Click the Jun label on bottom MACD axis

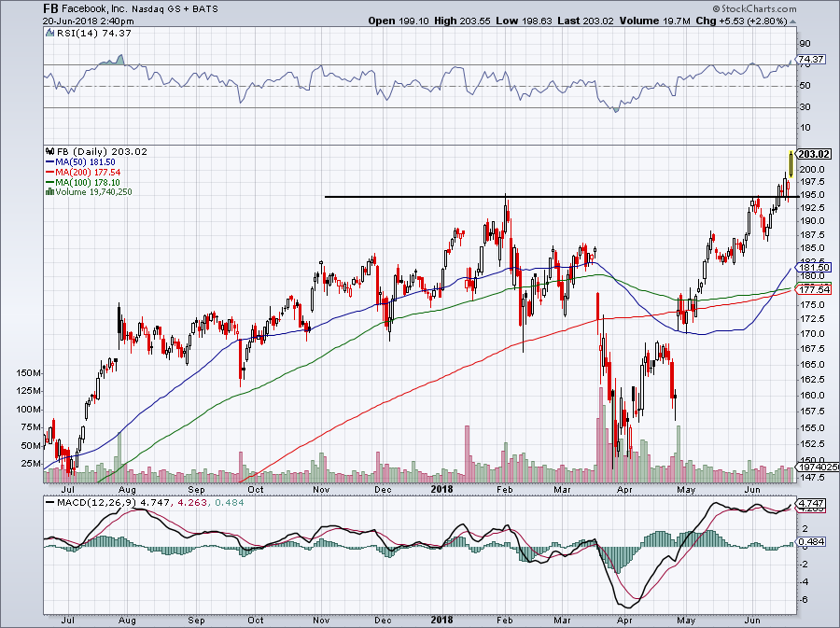752,621
